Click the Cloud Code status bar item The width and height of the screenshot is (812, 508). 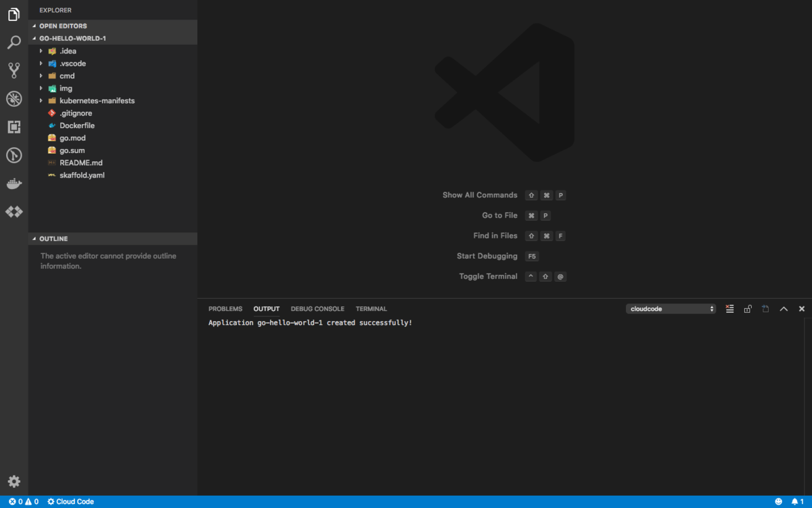coord(70,502)
